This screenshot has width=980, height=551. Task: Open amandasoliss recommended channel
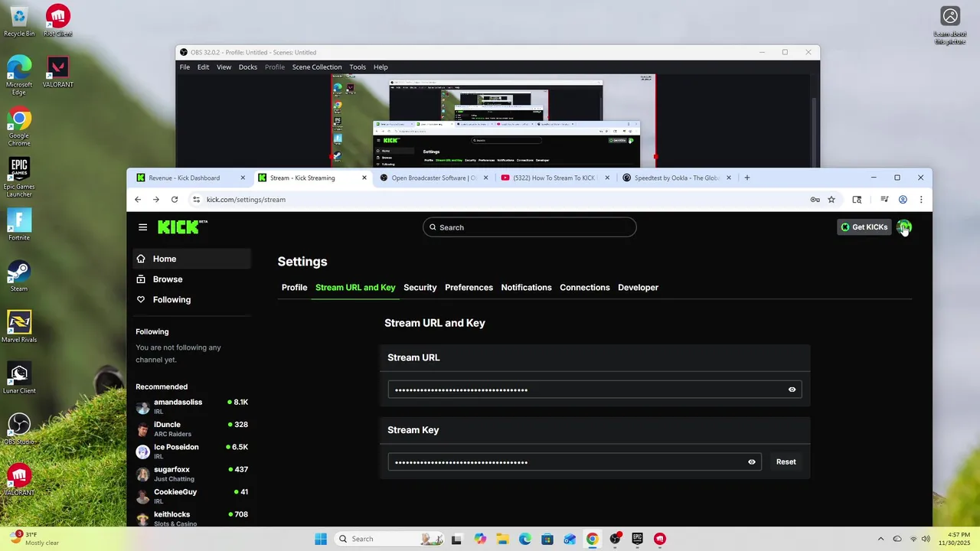point(192,406)
